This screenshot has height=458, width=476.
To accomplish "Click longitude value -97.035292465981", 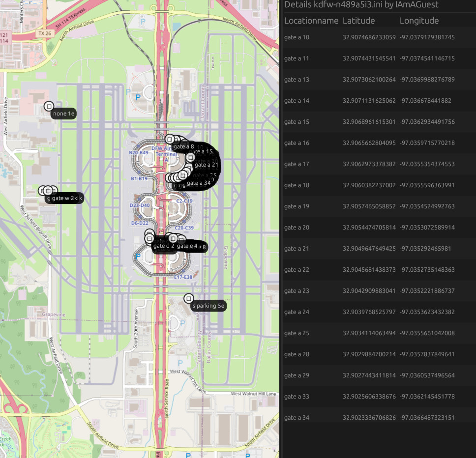I will [425, 249].
